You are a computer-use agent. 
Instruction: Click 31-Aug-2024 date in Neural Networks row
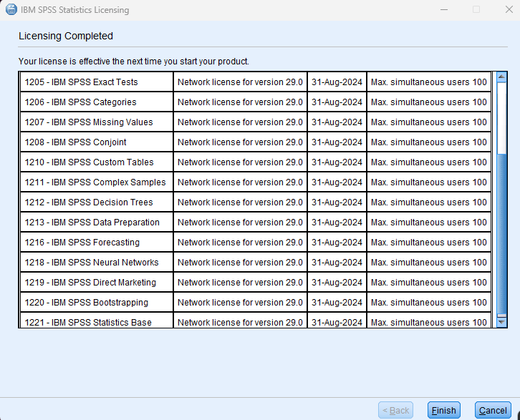tap(337, 263)
